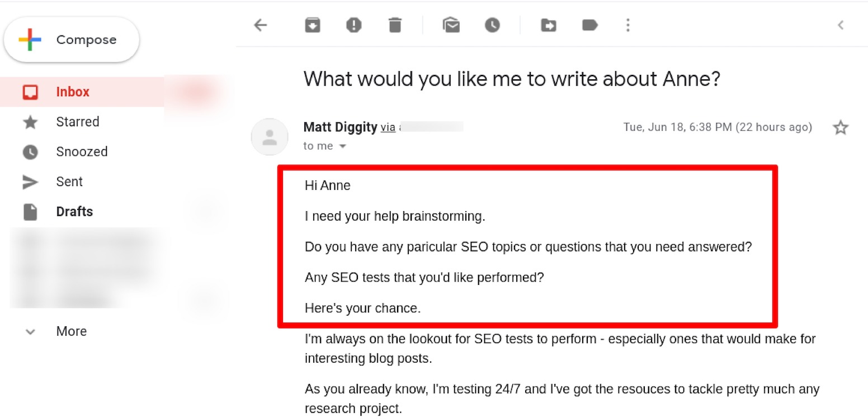Open Starred messages list
Screen dimensions: 868x419
78,122
